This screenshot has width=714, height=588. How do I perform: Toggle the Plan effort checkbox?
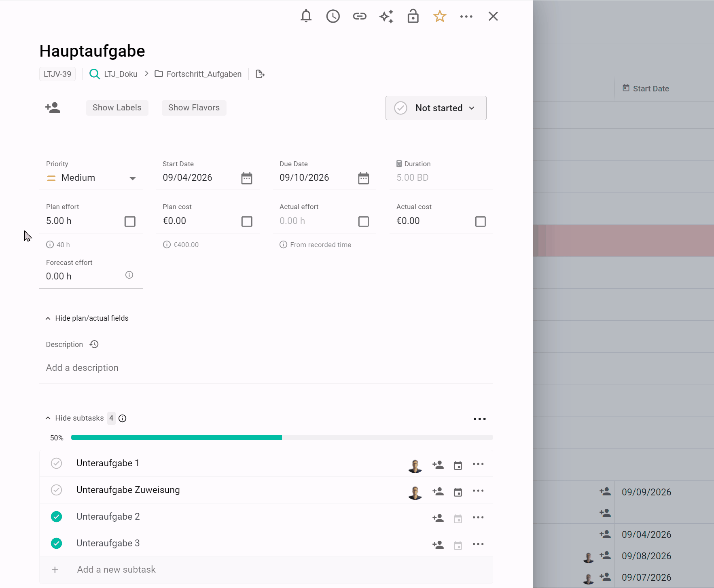coord(130,222)
